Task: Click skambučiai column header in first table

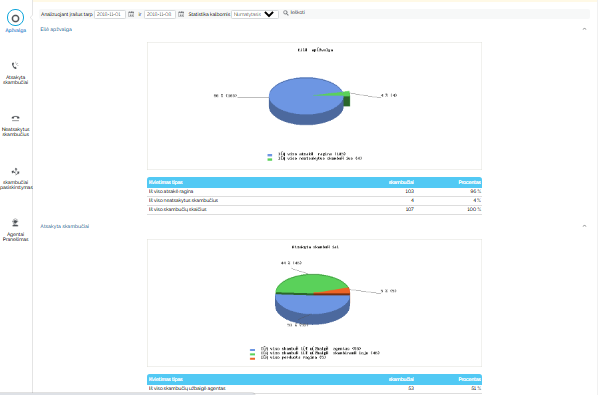Action: click(x=401, y=182)
